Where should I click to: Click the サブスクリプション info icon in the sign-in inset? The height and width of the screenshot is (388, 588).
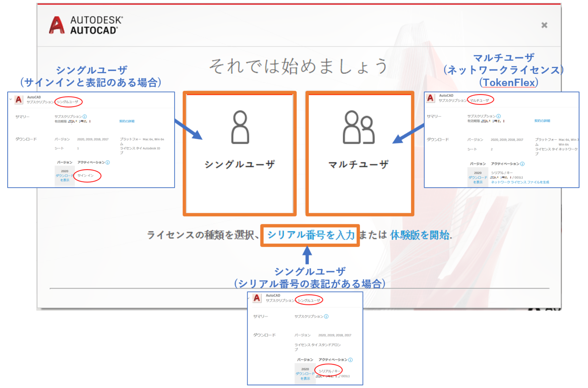point(85,117)
